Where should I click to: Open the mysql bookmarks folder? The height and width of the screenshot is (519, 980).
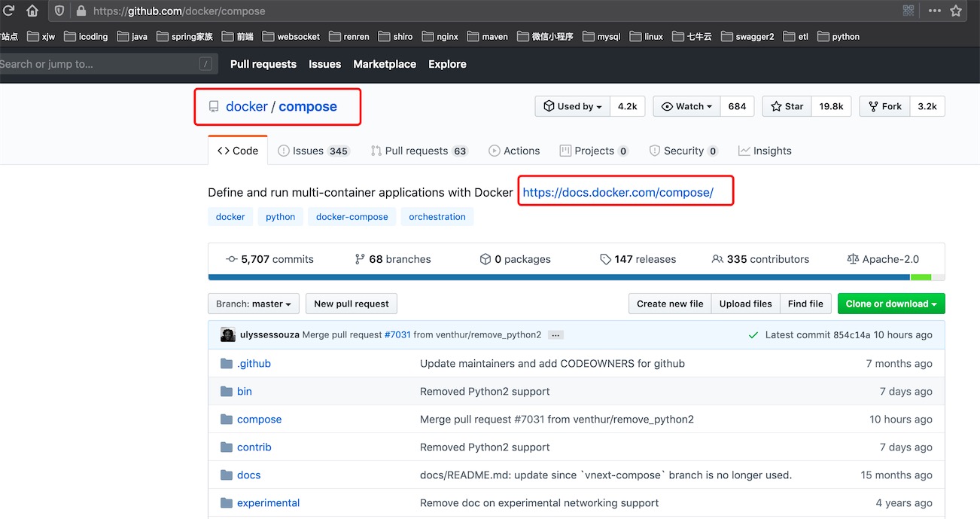[x=601, y=36]
